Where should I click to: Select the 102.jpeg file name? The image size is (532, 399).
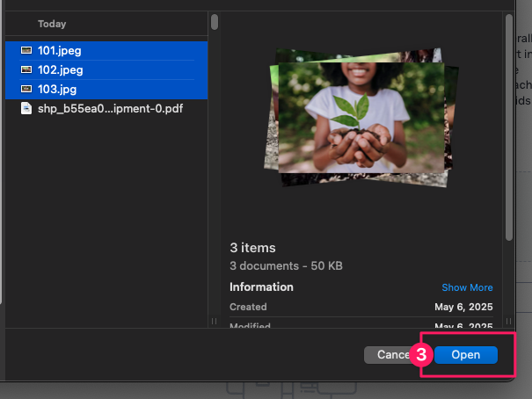61,69
